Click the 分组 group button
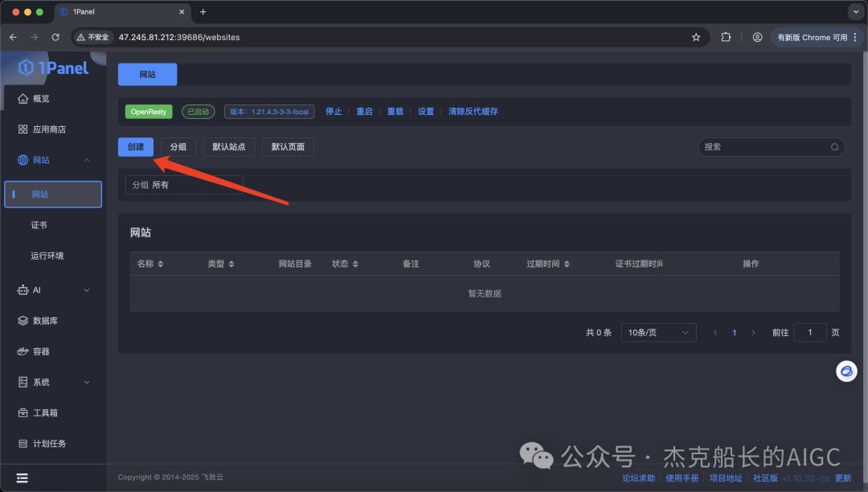This screenshot has height=492, width=868. (x=178, y=146)
